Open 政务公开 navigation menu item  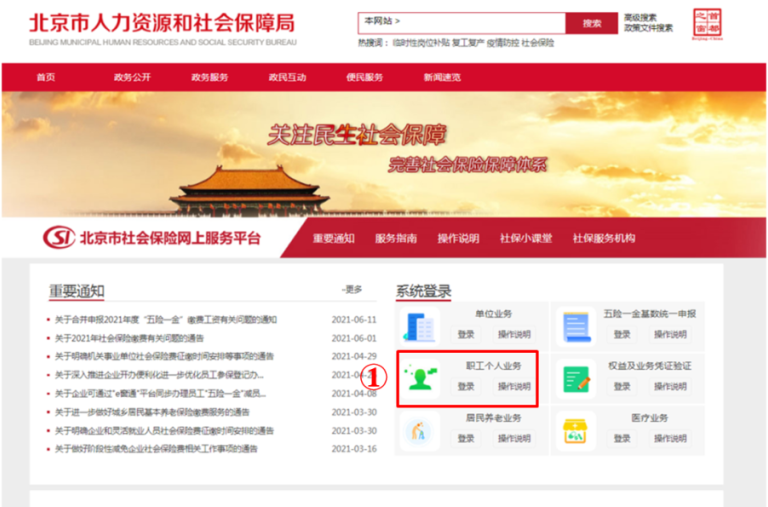coord(132,77)
